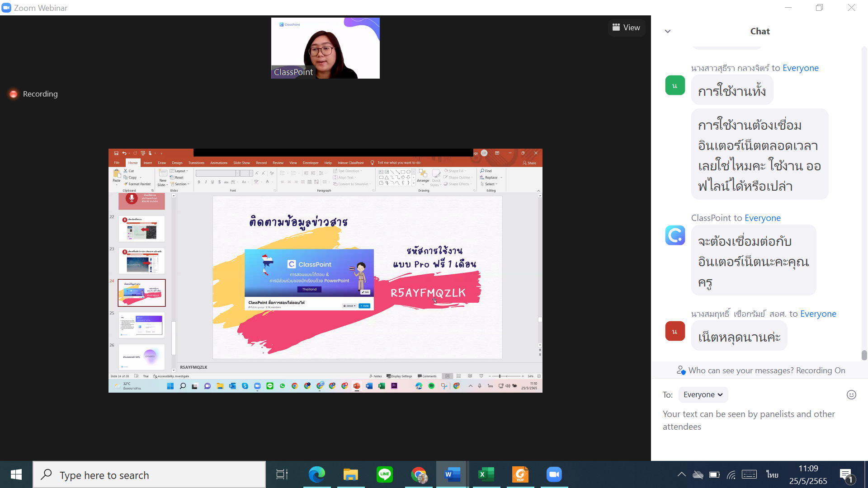Open the Section dropdown in PowerPoint ribbon

pyautogui.click(x=179, y=184)
